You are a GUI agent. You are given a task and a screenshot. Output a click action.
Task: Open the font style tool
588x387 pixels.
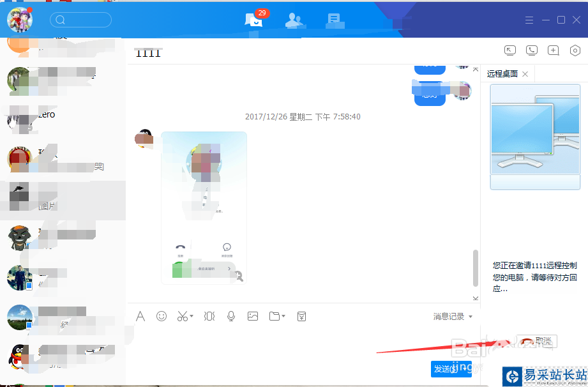point(140,316)
